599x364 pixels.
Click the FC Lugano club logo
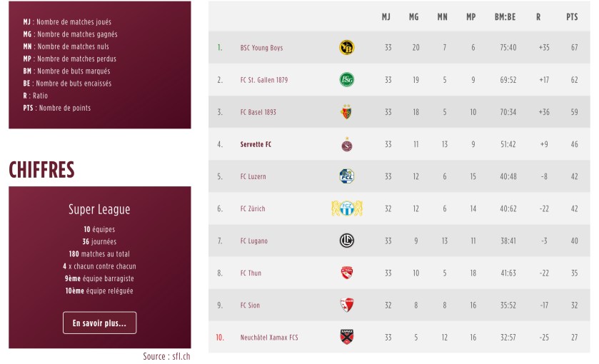pyautogui.click(x=347, y=241)
